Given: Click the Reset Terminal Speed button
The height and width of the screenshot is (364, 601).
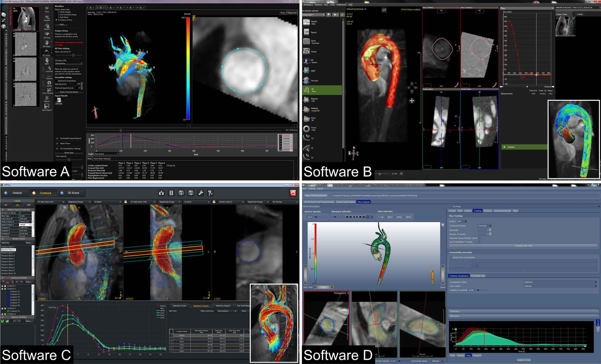Looking at the screenshot, I should click(69, 92).
